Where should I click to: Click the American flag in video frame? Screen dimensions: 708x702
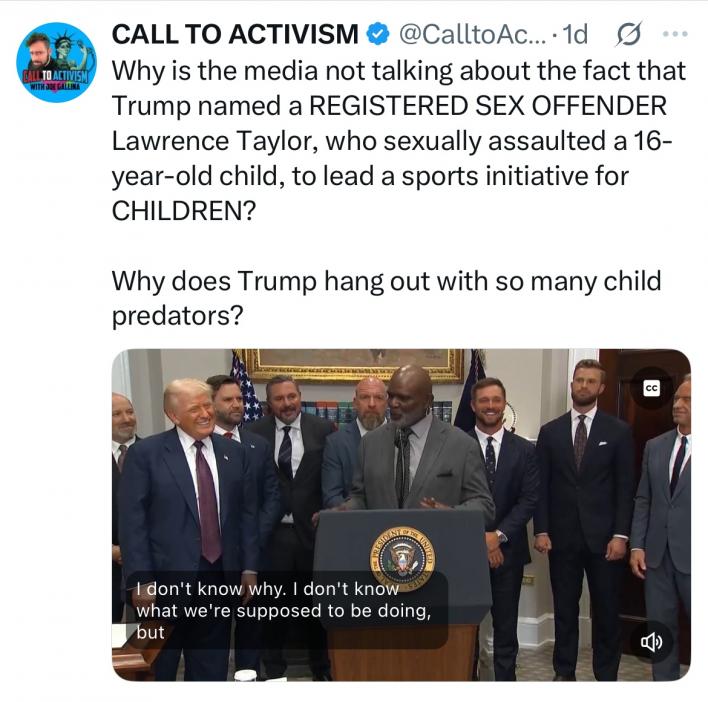pyautogui.click(x=247, y=386)
